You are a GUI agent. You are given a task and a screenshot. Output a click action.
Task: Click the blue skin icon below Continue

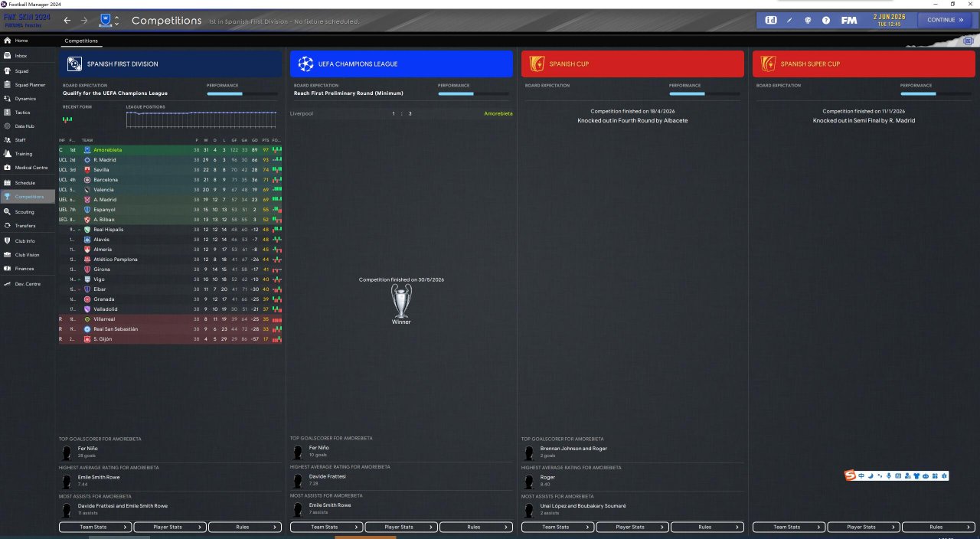969,41
